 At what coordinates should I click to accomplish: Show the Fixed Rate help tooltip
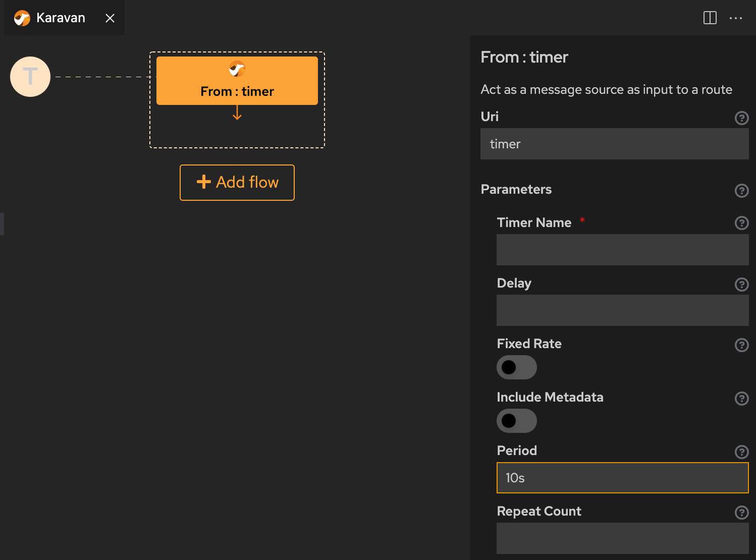click(x=741, y=345)
